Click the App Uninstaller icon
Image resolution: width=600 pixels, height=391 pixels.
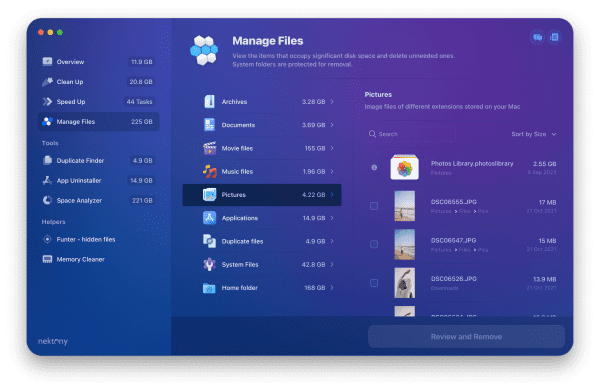[47, 180]
